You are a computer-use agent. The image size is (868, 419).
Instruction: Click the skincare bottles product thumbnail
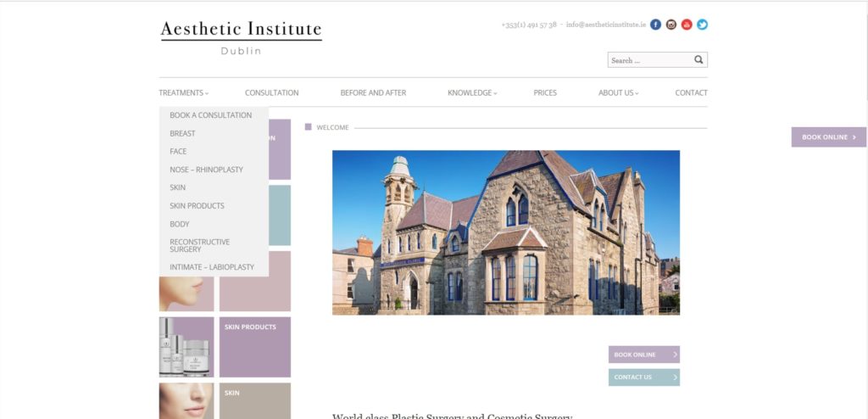(x=186, y=347)
